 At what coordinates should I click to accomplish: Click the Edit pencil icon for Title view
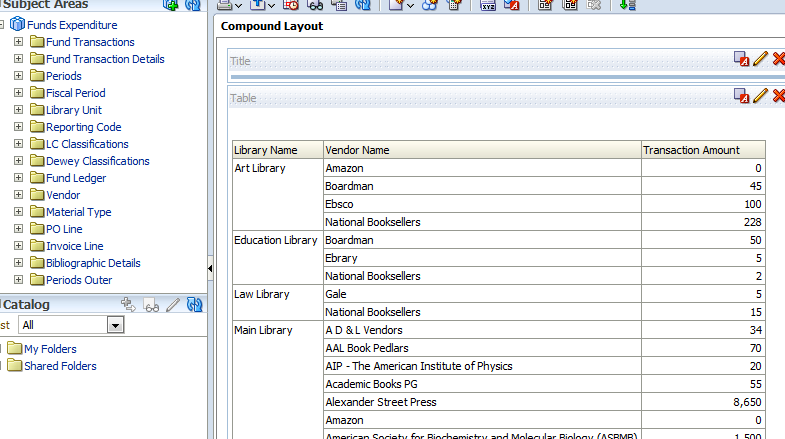click(761, 60)
